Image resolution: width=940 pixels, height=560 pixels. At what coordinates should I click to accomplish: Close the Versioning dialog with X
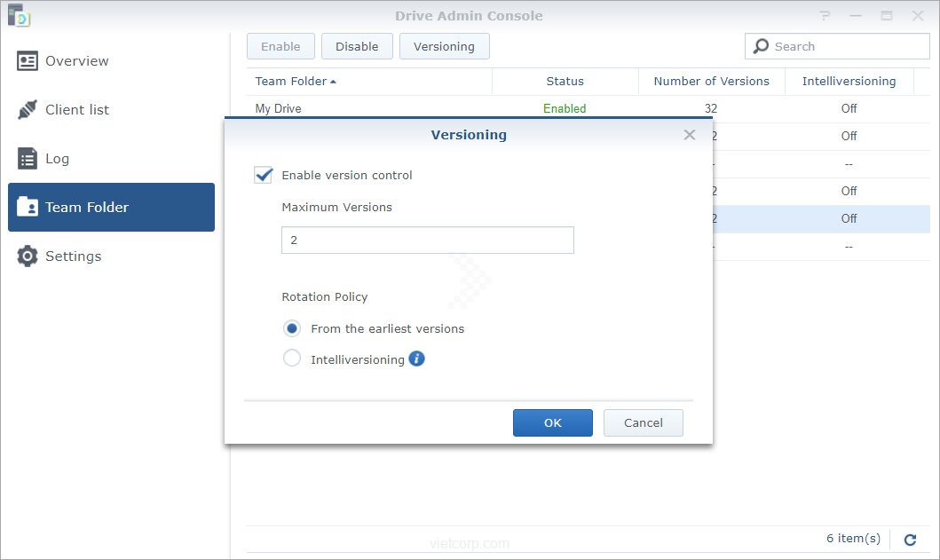[x=689, y=135]
